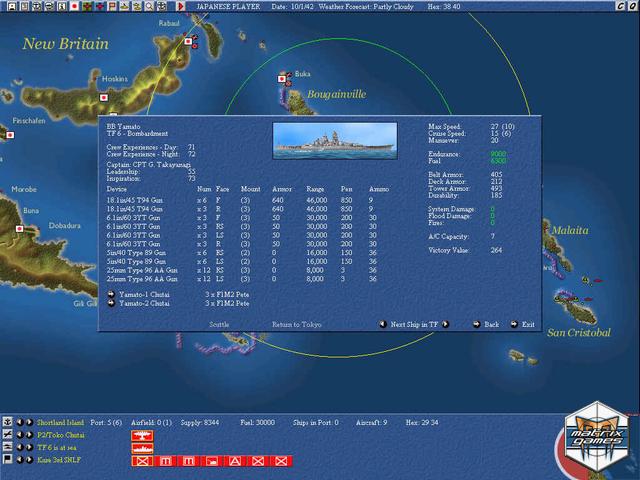Click the red aircraft unit counter
Viewport: 640px width, 480px height.
pyautogui.click(x=142, y=435)
